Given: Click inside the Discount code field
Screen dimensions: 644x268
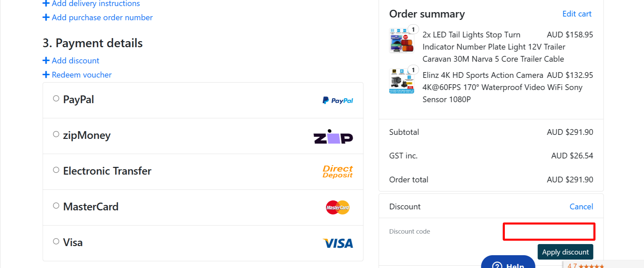Looking at the screenshot, I should [549, 232].
